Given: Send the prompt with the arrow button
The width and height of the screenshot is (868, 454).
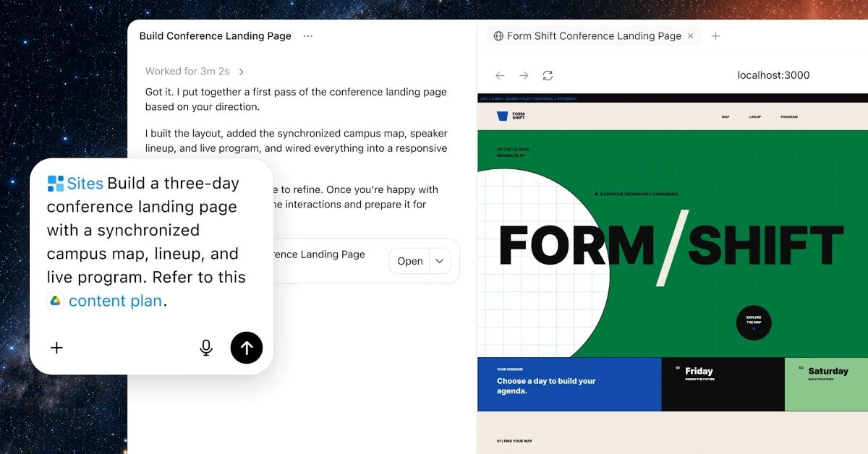Looking at the screenshot, I should (247, 348).
